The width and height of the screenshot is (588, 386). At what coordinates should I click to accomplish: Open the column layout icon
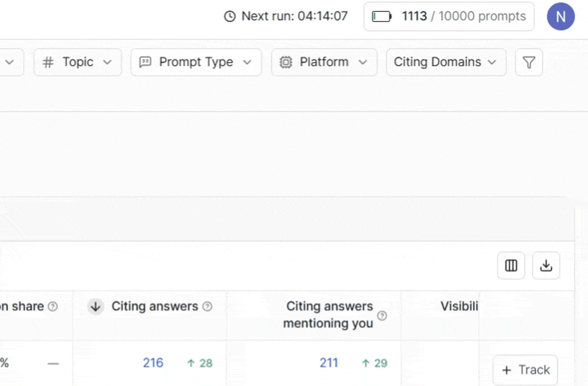511,265
